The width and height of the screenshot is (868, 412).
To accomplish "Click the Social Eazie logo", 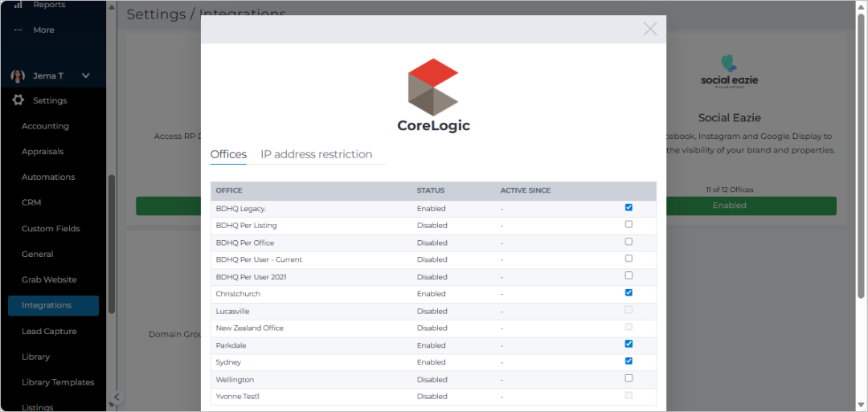I will [729, 72].
